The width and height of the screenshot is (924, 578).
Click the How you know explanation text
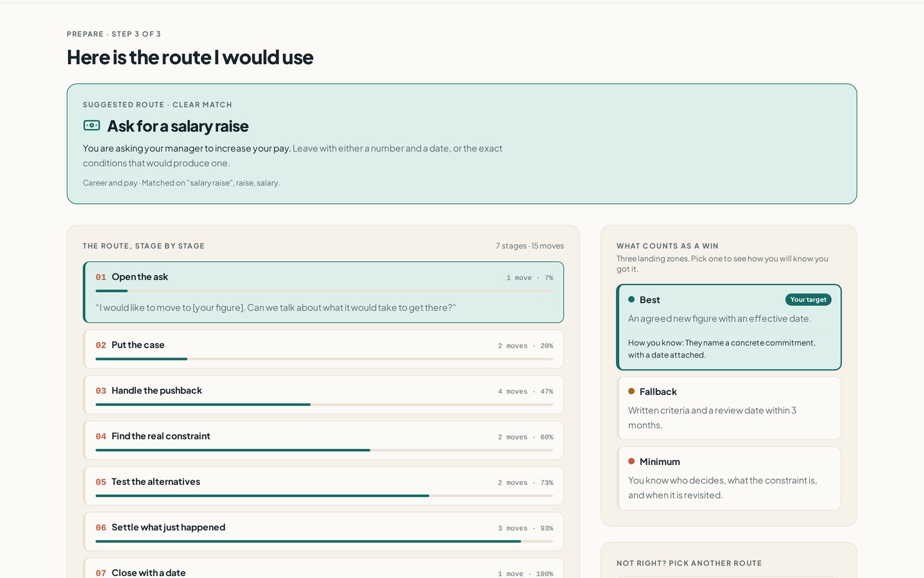tap(722, 349)
